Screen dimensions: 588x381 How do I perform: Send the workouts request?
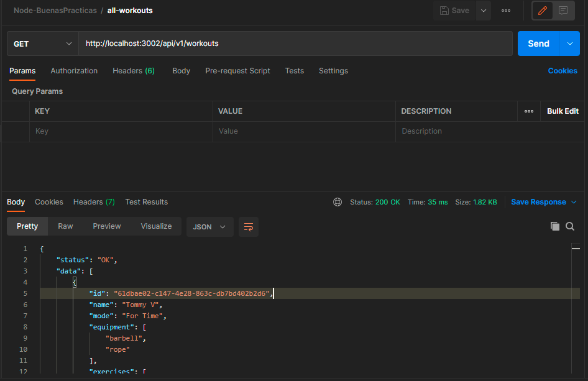[538, 44]
